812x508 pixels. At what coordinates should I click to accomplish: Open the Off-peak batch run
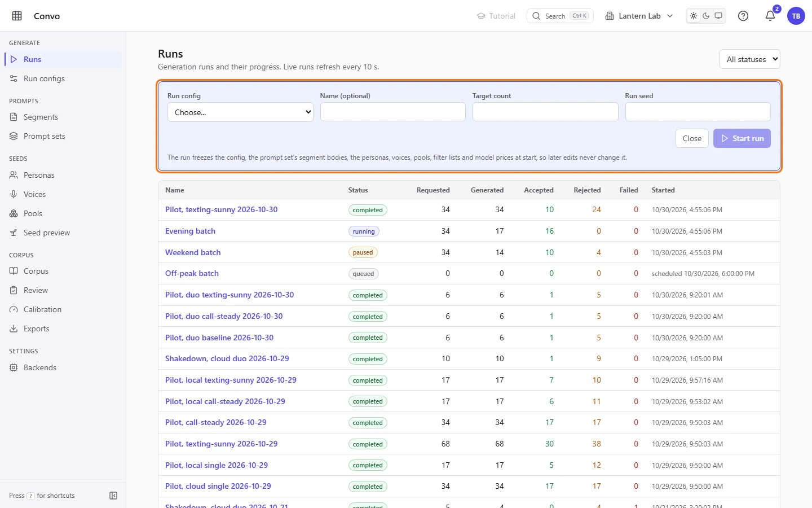[x=192, y=273]
